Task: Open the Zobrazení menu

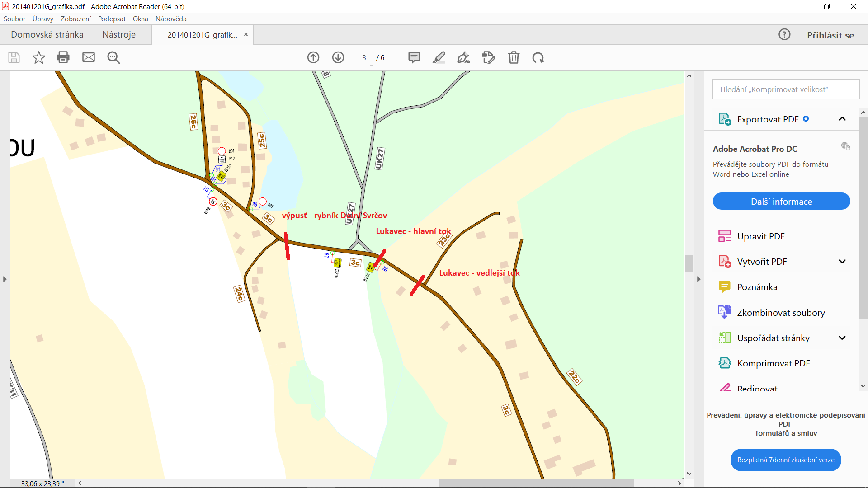Action: click(x=75, y=19)
